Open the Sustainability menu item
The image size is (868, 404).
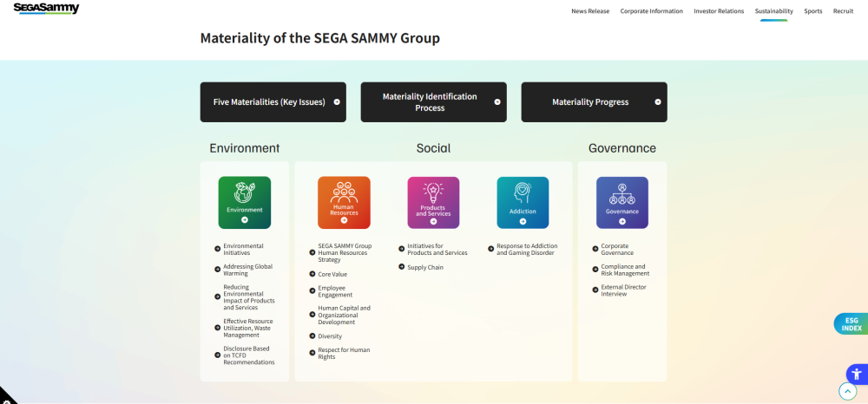[x=773, y=11]
